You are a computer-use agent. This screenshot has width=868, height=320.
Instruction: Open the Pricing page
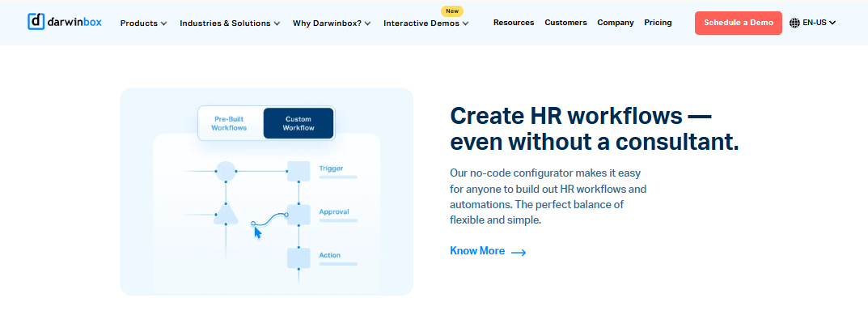click(658, 23)
